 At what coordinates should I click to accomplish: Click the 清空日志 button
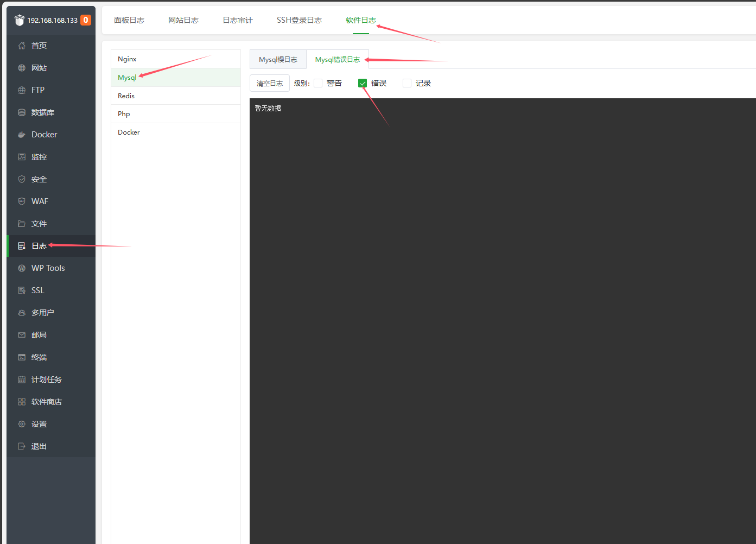270,83
